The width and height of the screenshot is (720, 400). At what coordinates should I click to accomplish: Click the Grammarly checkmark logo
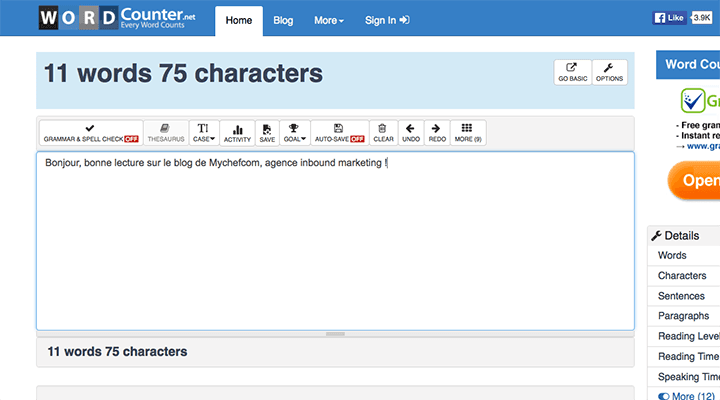click(x=692, y=101)
